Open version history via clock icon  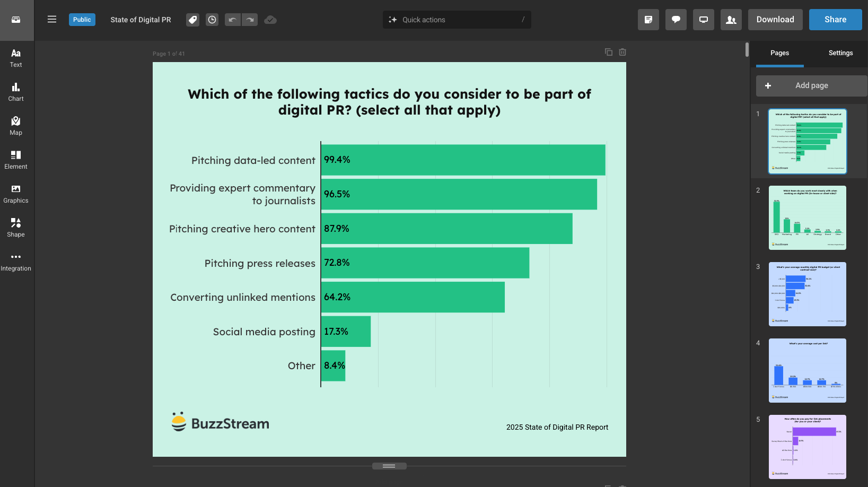click(212, 20)
